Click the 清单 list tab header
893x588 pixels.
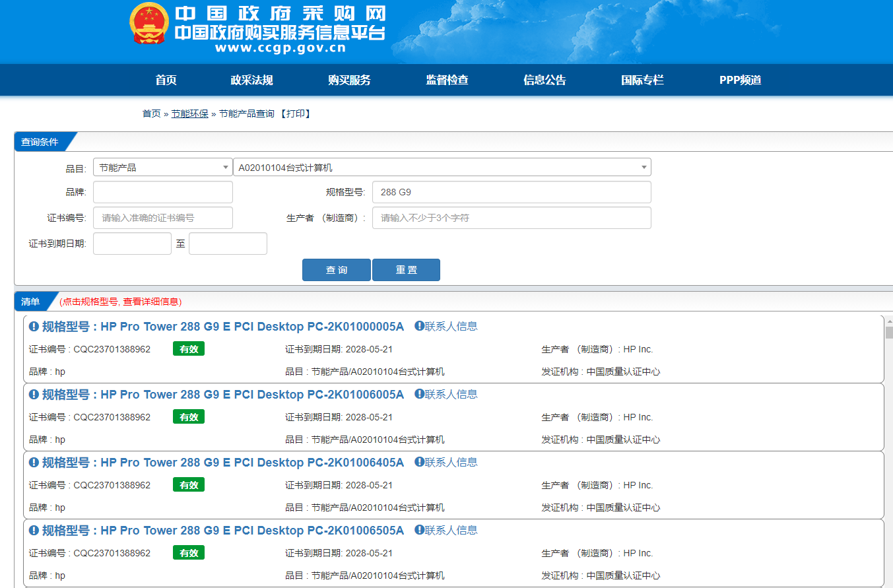tap(32, 302)
